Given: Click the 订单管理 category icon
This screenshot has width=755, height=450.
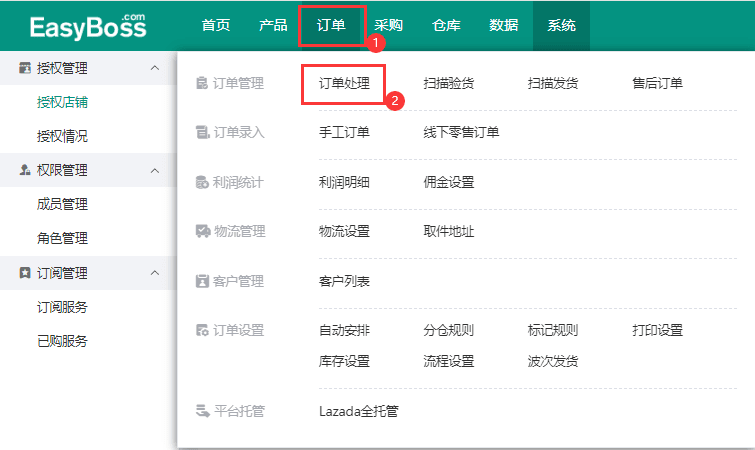Looking at the screenshot, I should [202, 84].
